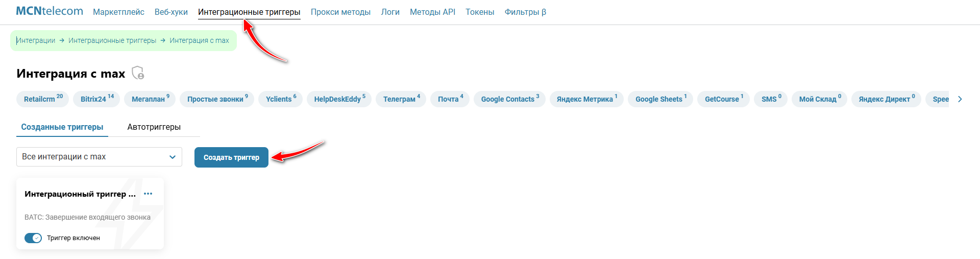Open the Маркетплейс menu item
The image size is (980, 259).
point(118,12)
